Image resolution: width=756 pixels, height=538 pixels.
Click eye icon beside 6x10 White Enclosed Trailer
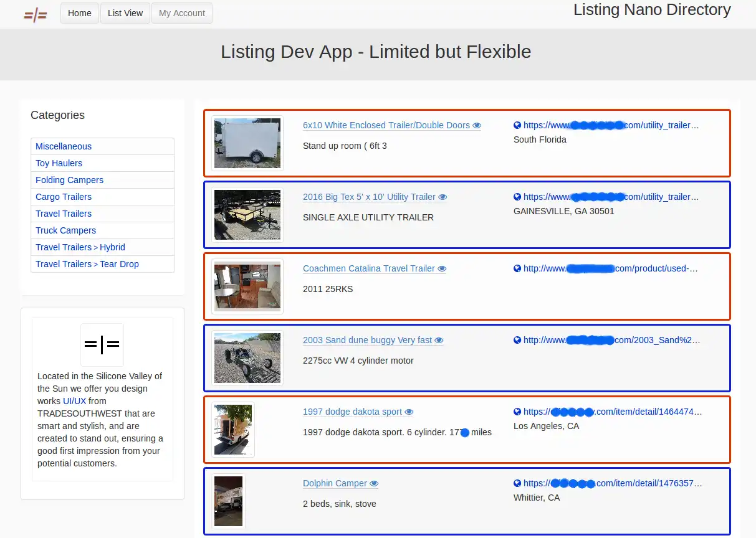tap(477, 126)
